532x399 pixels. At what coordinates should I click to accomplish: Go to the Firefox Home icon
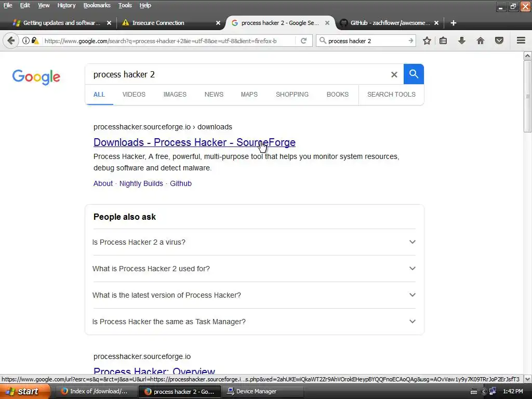[x=481, y=41]
